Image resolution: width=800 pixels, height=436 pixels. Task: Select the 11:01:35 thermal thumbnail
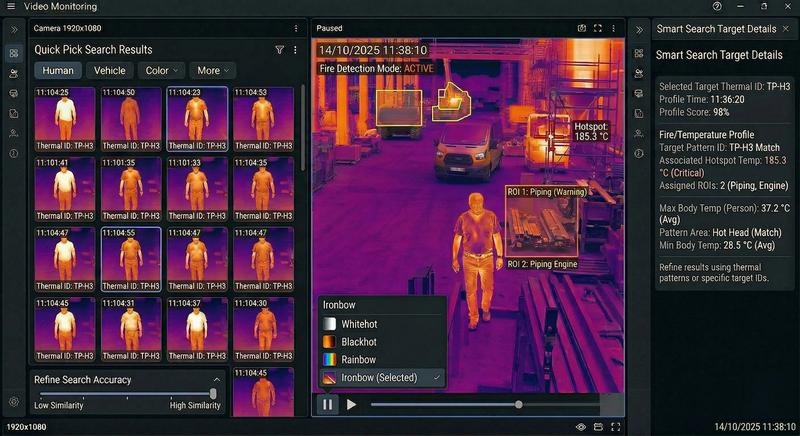131,189
